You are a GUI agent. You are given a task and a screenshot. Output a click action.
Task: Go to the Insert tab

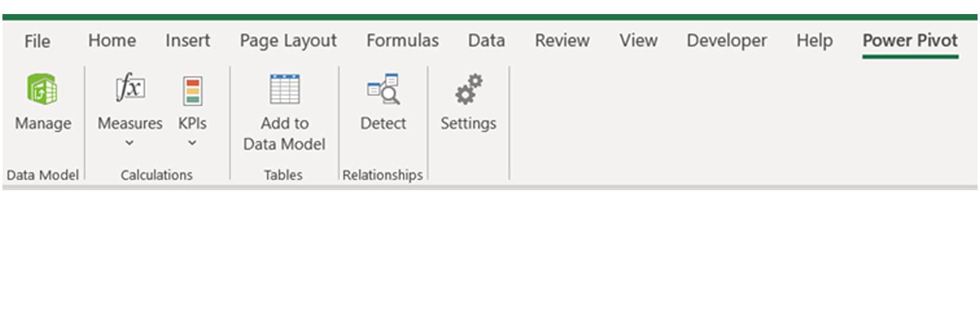point(187,40)
